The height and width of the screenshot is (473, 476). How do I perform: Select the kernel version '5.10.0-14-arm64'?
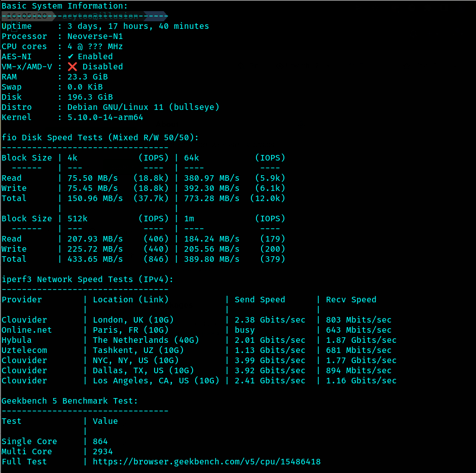(x=105, y=117)
